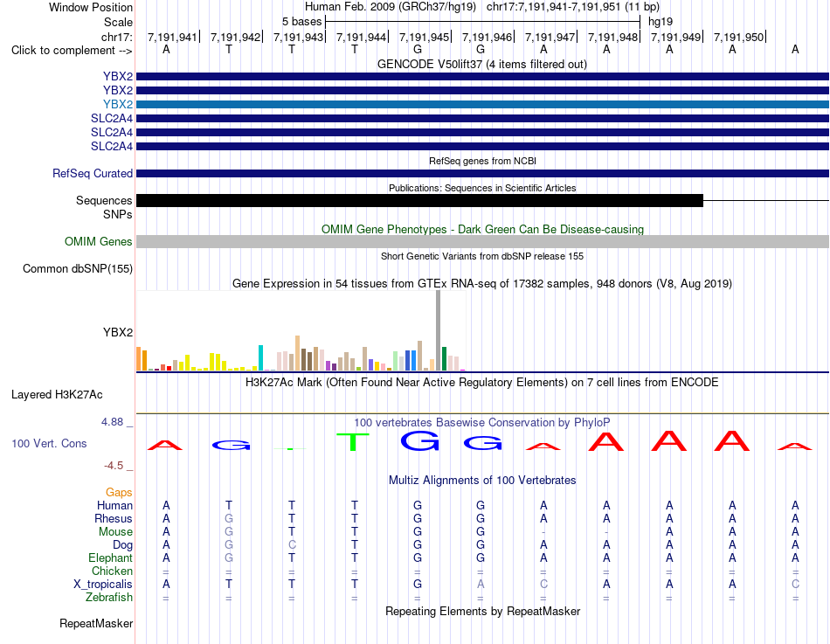
Task: Click the hg19 label by scale bar
Action: (661, 22)
